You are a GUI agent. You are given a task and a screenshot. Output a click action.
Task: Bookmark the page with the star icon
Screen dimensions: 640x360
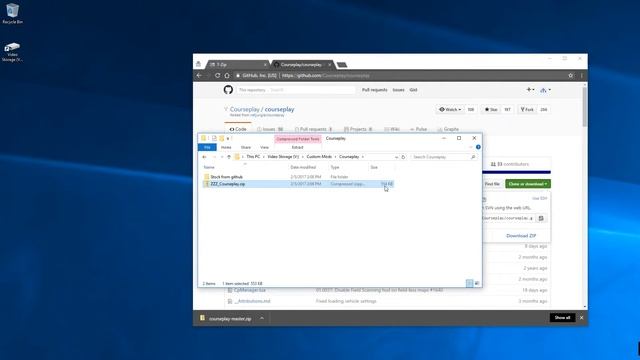pos(571,76)
